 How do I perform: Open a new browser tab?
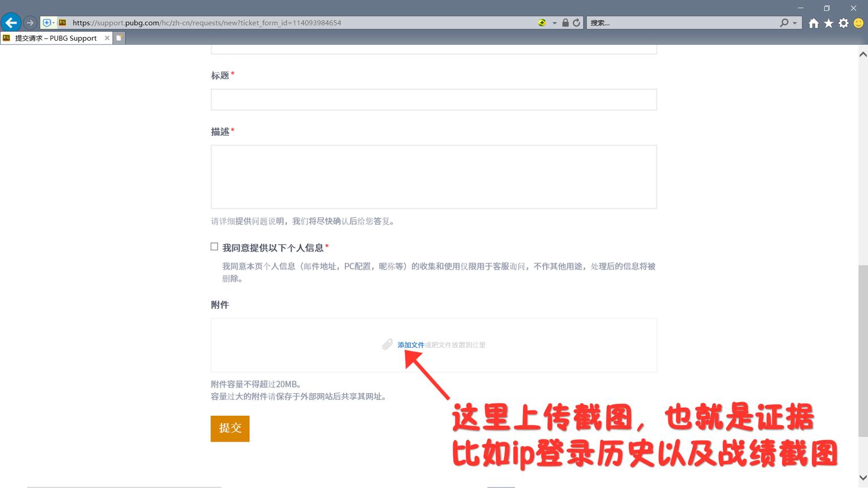119,37
